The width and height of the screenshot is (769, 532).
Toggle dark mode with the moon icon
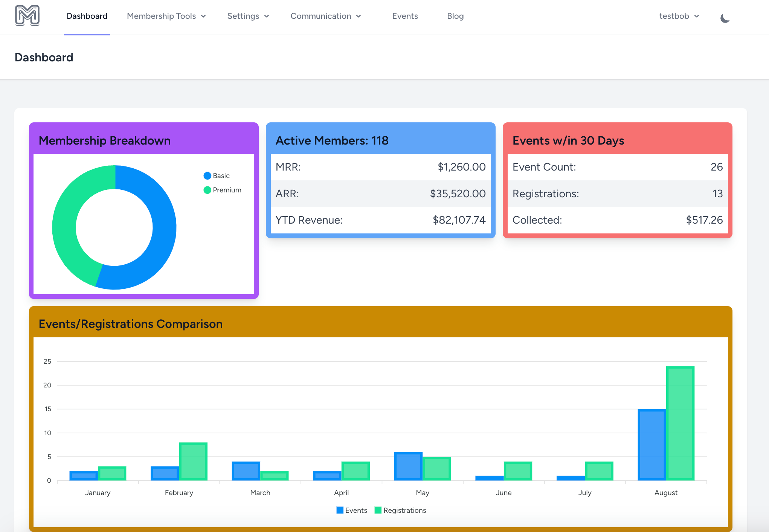pyautogui.click(x=724, y=17)
